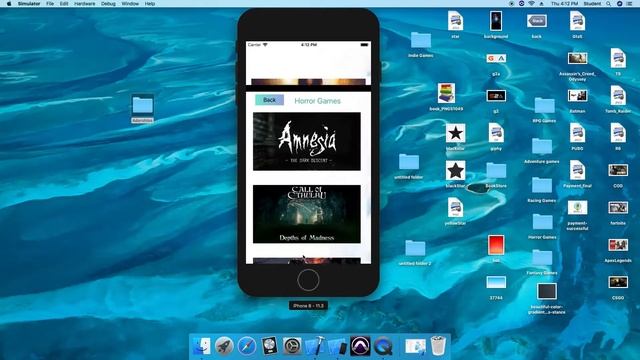640x360 pixels.
Task: Select the 37744 image file on desktop
Action: point(496,282)
